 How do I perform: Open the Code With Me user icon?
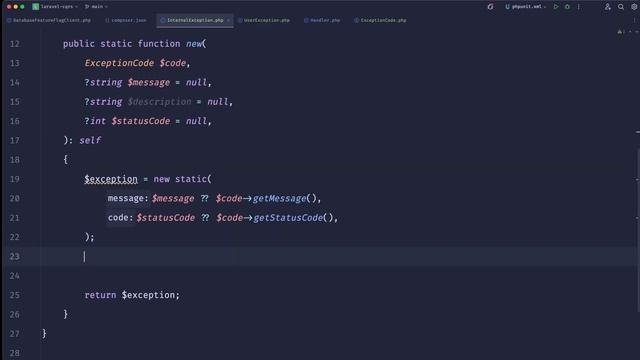click(x=608, y=7)
